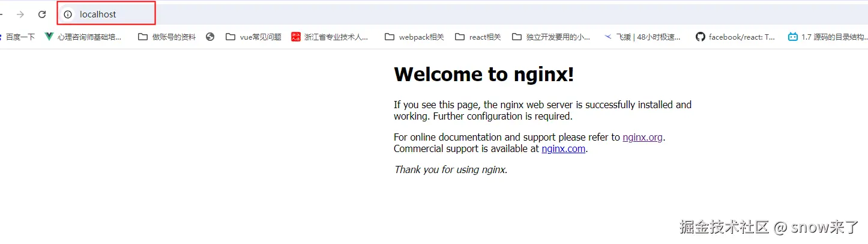This screenshot has height=244, width=868.
Task: Click the Thank you for using nginx. text
Action: pyautogui.click(x=451, y=169)
